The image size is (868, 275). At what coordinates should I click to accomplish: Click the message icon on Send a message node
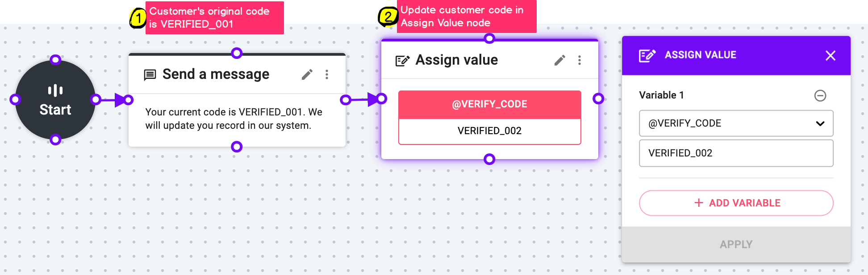(x=150, y=75)
